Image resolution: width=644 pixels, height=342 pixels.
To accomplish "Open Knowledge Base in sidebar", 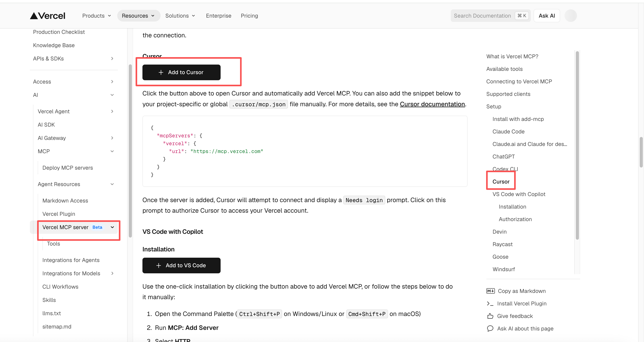I will (x=54, y=45).
